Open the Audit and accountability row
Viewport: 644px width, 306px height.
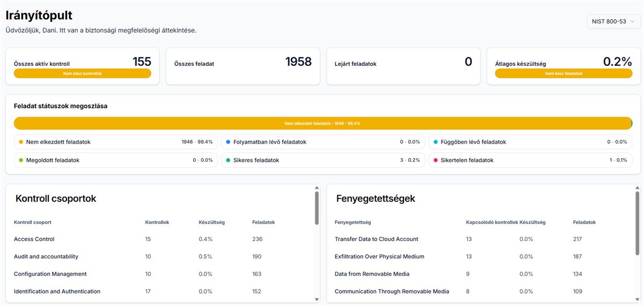pos(46,257)
